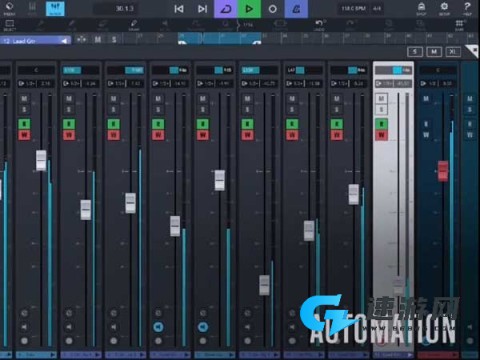
Task: Switch mixer size to M
Action: tap(434, 52)
